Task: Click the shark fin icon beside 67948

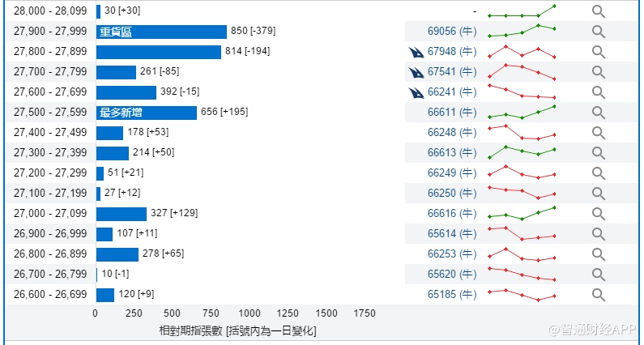Action: (417, 52)
